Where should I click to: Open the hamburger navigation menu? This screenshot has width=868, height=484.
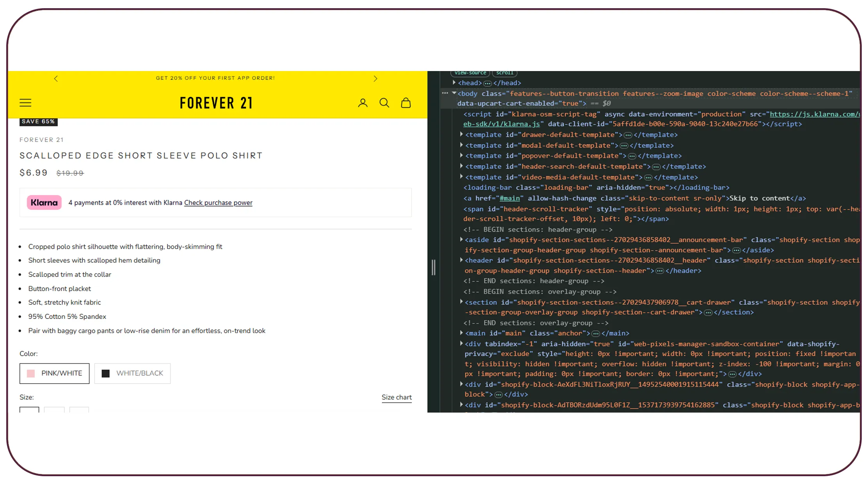point(25,103)
